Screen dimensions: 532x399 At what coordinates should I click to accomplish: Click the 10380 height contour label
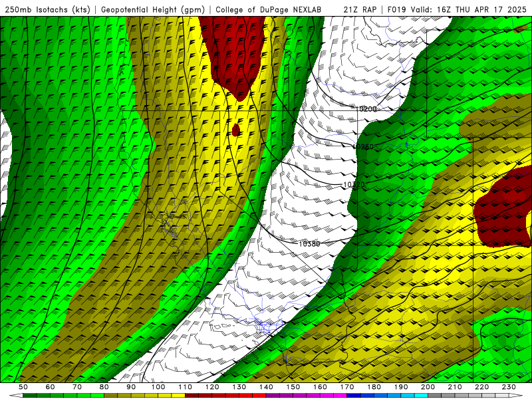pos(309,243)
